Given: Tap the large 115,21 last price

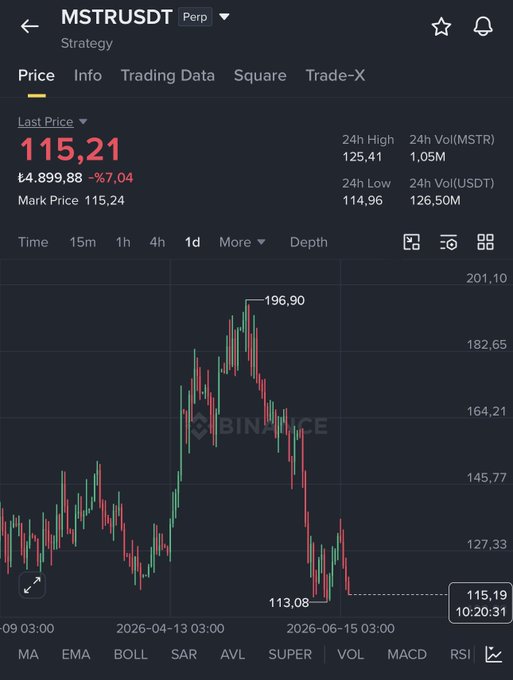Looking at the screenshot, I should (70, 149).
